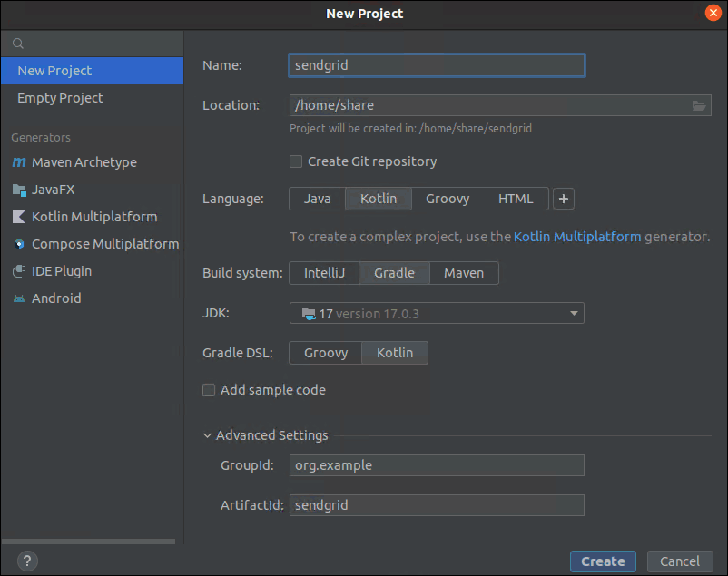Viewport: 728px width, 576px height.
Task: Enable Create Git repository checkbox
Action: click(x=296, y=161)
